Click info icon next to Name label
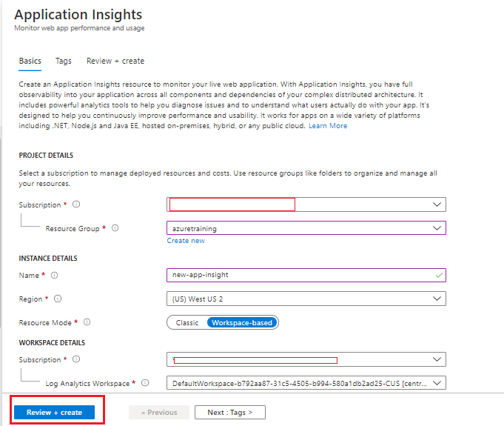 tap(55, 276)
